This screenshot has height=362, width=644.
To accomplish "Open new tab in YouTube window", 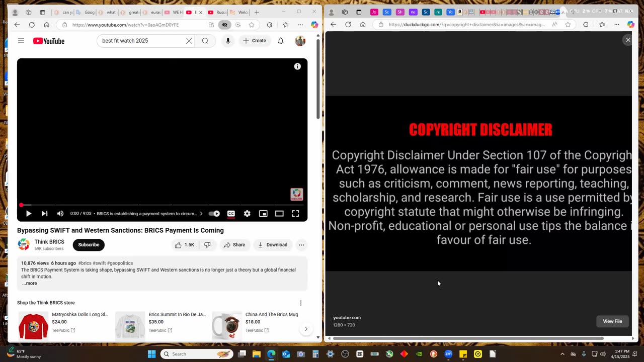I will 257,12.
